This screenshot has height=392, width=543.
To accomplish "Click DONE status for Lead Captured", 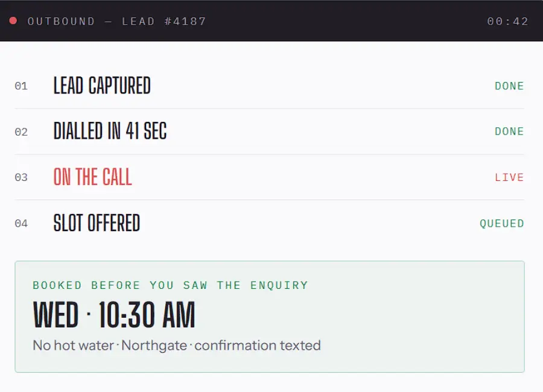I will point(509,86).
